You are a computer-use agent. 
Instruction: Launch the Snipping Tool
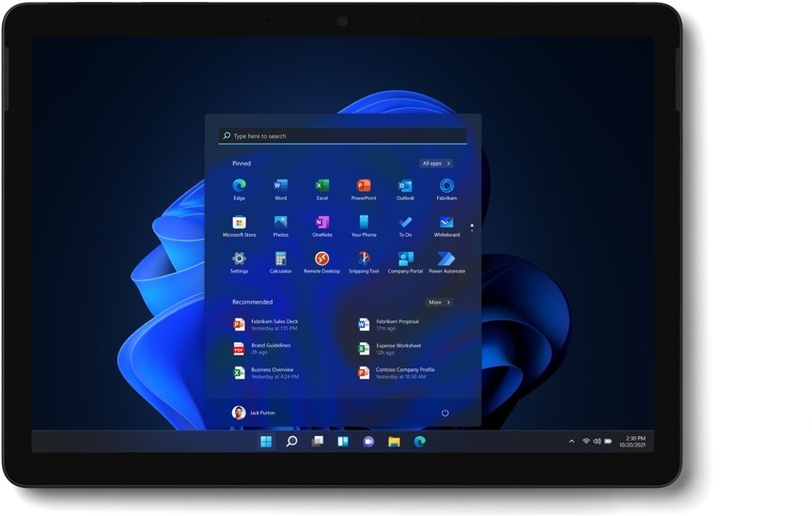pos(364,262)
